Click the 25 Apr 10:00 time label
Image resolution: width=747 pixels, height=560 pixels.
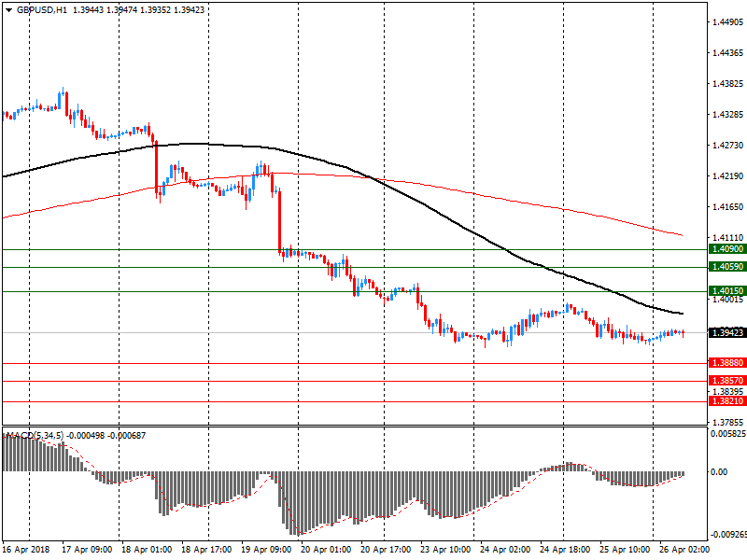pyautogui.click(x=625, y=549)
